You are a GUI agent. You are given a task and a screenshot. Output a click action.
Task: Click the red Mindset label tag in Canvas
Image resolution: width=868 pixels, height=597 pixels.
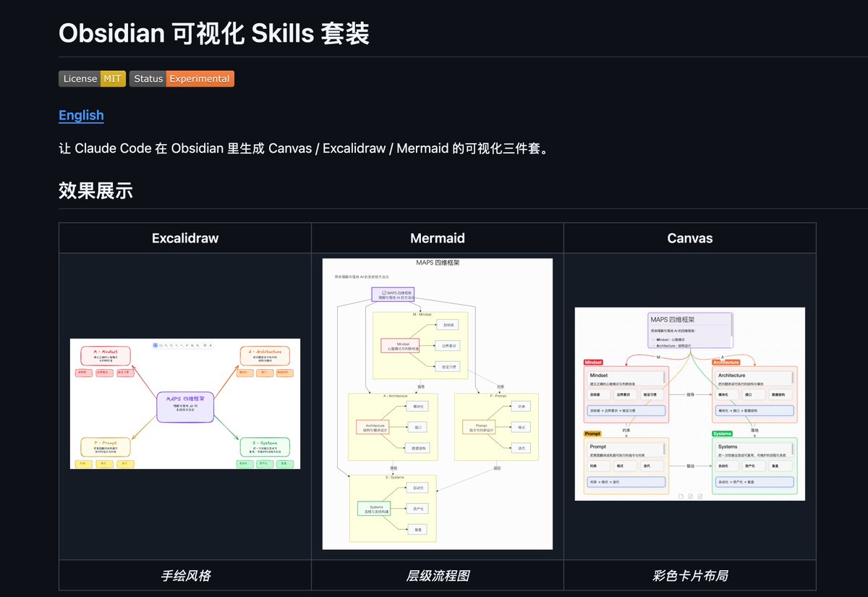(595, 362)
